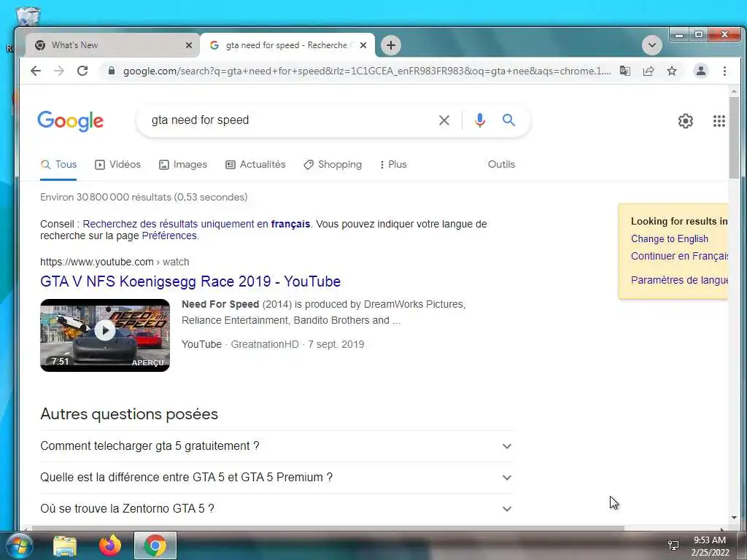747x560 pixels.
Task: Bookmark this tab with star icon
Action: (x=672, y=71)
